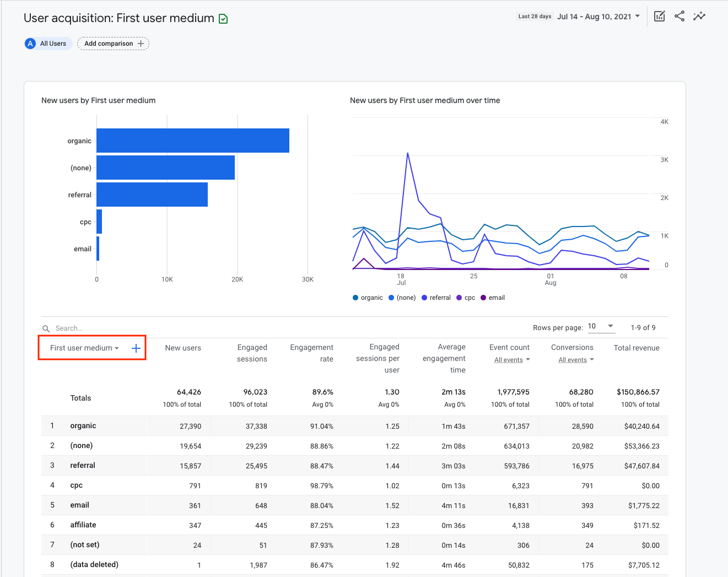Open the First user medium dimension dropdown
The image size is (728, 577).
tap(83, 348)
